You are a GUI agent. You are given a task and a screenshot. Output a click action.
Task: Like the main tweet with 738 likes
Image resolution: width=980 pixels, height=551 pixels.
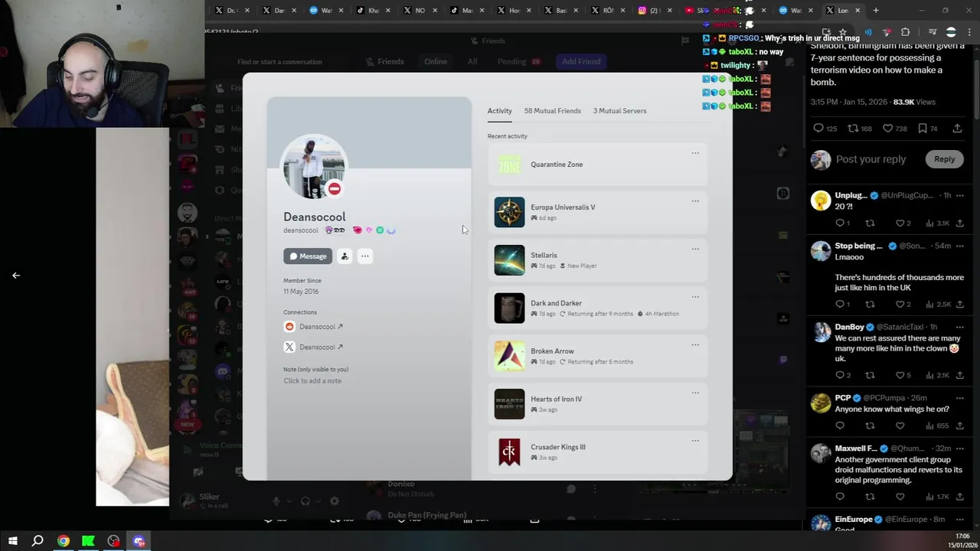[x=887, y=129]
